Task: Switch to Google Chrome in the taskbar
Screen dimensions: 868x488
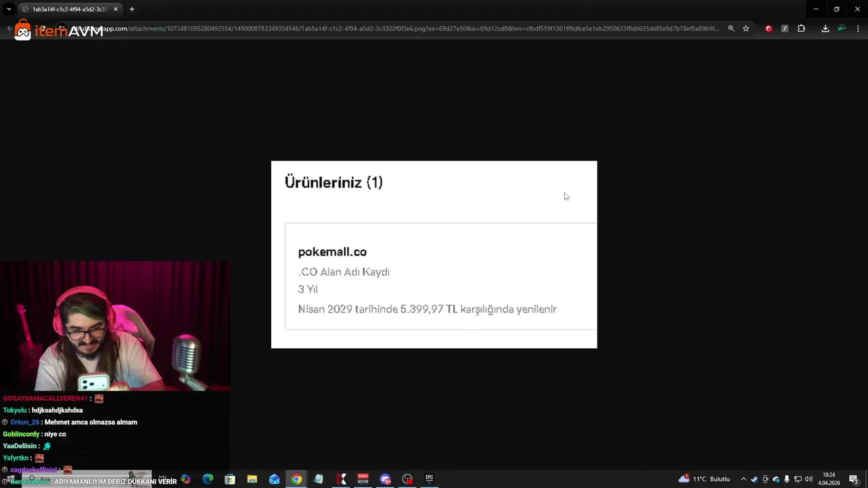Action: (x=296, y=479)
